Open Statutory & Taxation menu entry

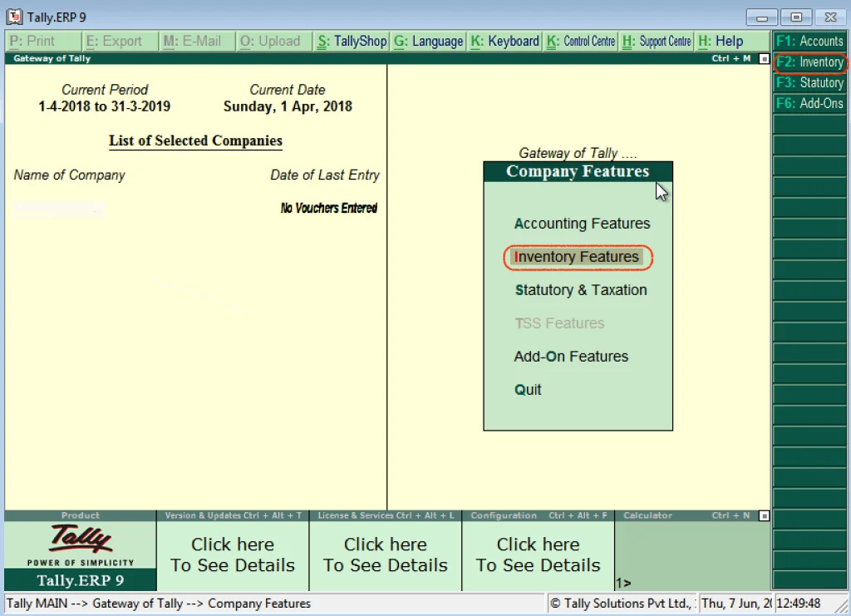point(581,290)
